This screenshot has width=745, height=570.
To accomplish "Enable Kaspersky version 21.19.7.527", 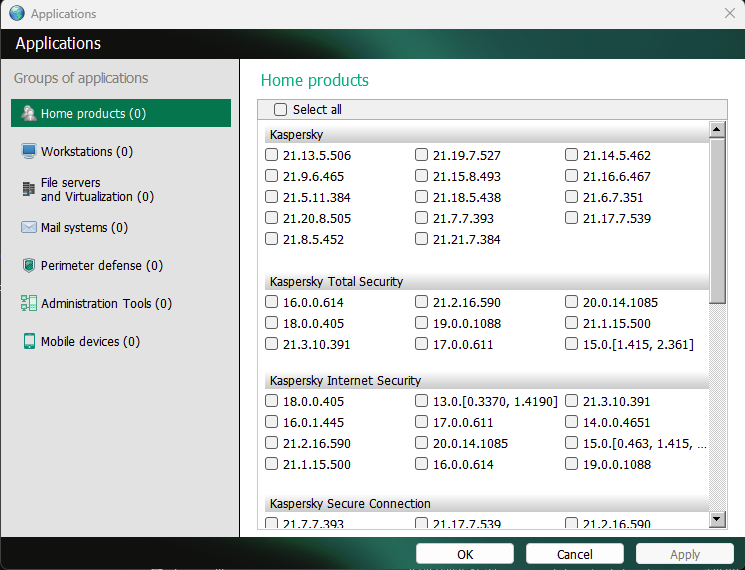I will click(421, 154).
